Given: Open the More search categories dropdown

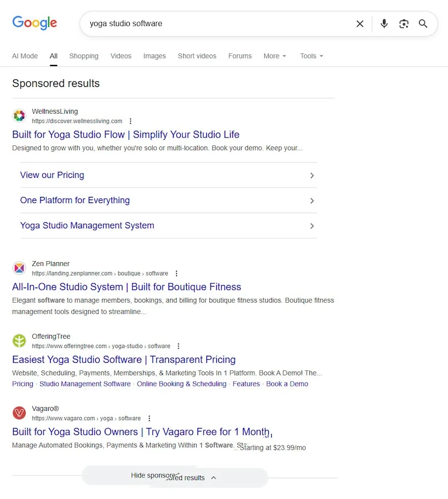Looking at the screenshot, I should click(x=274, y=56).
